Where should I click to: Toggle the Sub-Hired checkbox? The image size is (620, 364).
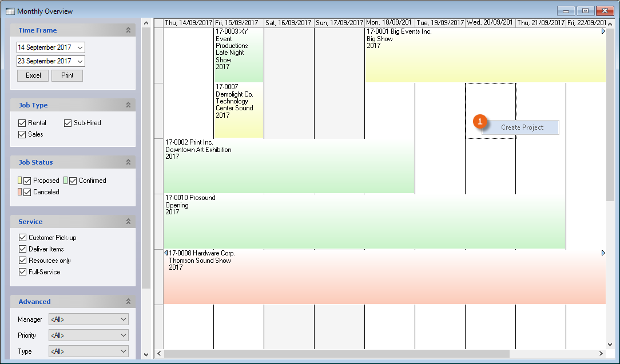[x=67, y=123]
